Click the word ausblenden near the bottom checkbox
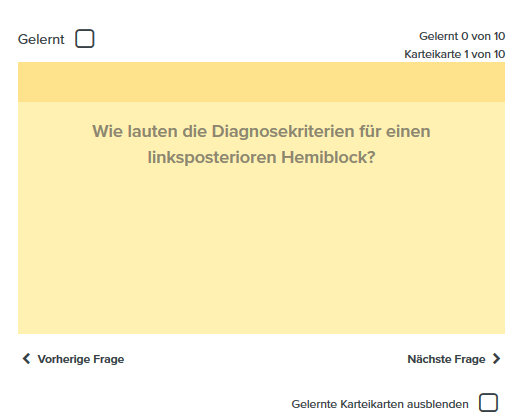524x415 pixels. click(438, 404)
